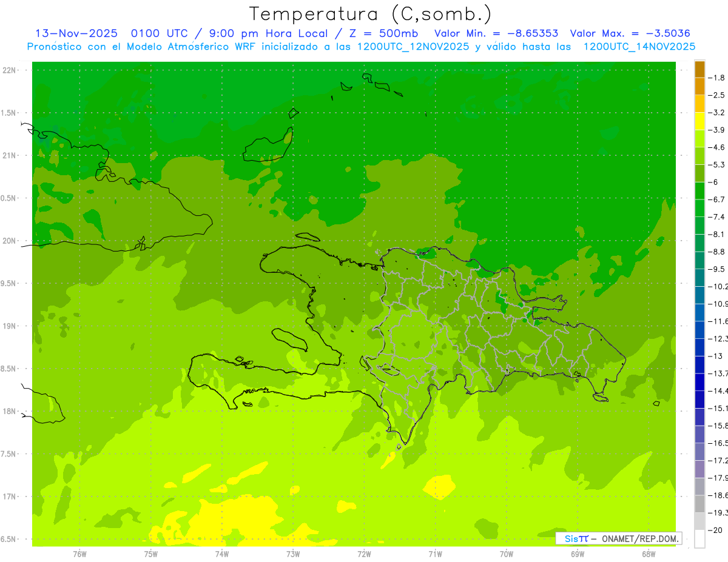Click the white swatch below -20
The image size is (728, 562).
click(x=699, y=539)
